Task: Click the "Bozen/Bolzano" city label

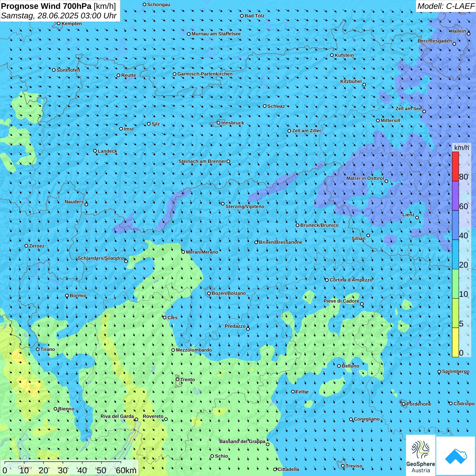Action: click(228, 293)
